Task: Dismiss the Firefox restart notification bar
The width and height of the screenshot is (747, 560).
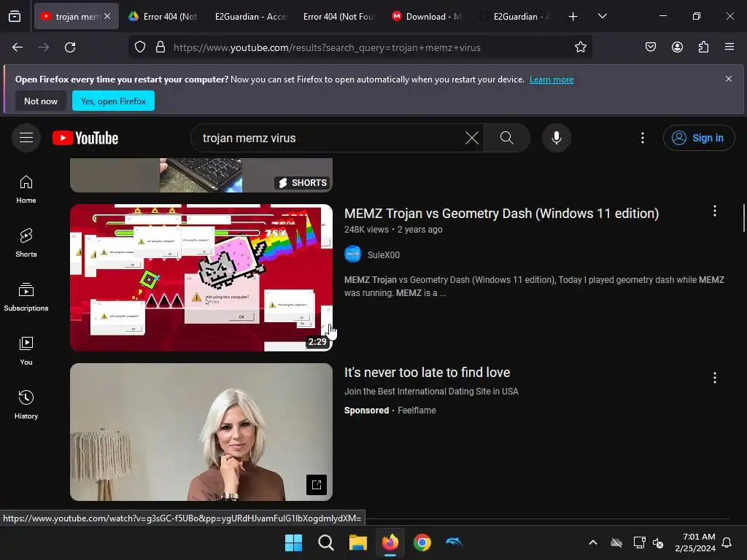Action: (729, 79)
